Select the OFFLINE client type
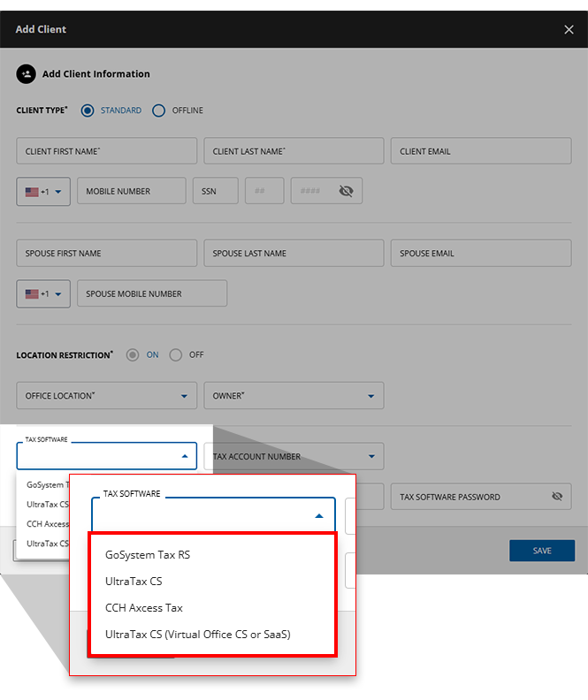This screenshot has height=700, width=588. click(x=158, y=110)
